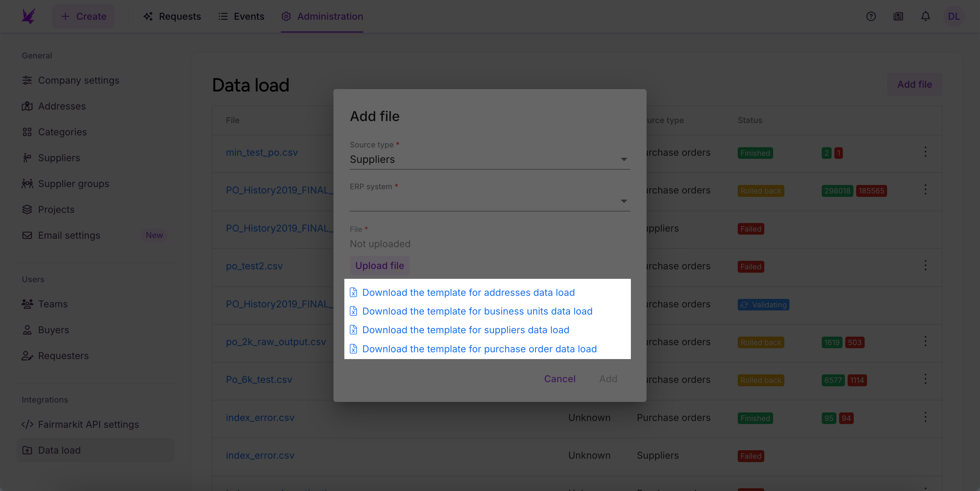Click the Suppliers person icon
980x491 pixels.
(x=27, y=158)
